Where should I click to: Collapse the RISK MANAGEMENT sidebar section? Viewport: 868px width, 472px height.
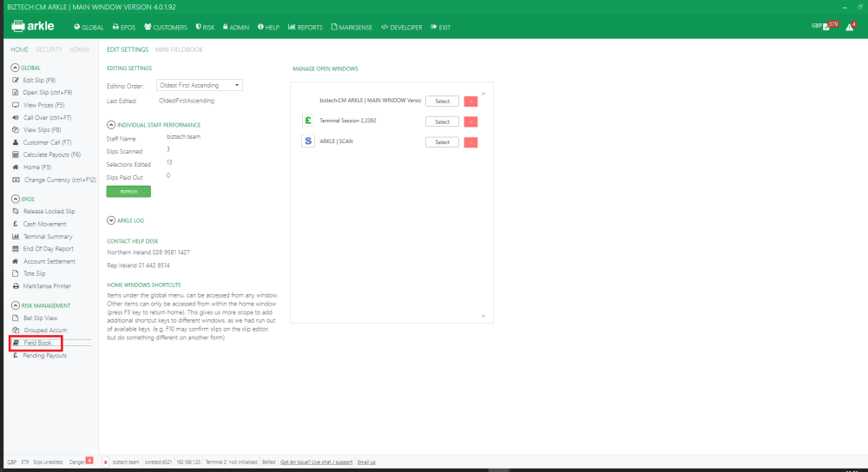15,305
